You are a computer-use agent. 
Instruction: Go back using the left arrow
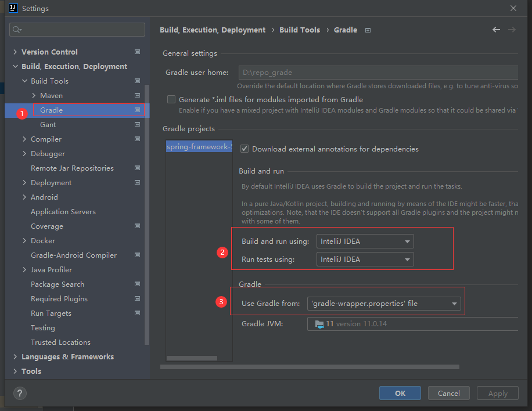tap(496, 30)
